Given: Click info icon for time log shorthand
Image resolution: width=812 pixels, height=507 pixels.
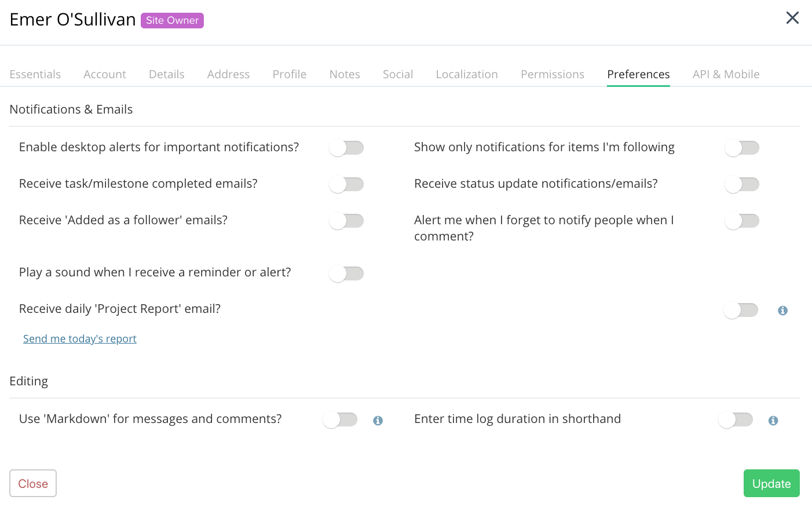Looking at the screenshot, I should (773, 421).
